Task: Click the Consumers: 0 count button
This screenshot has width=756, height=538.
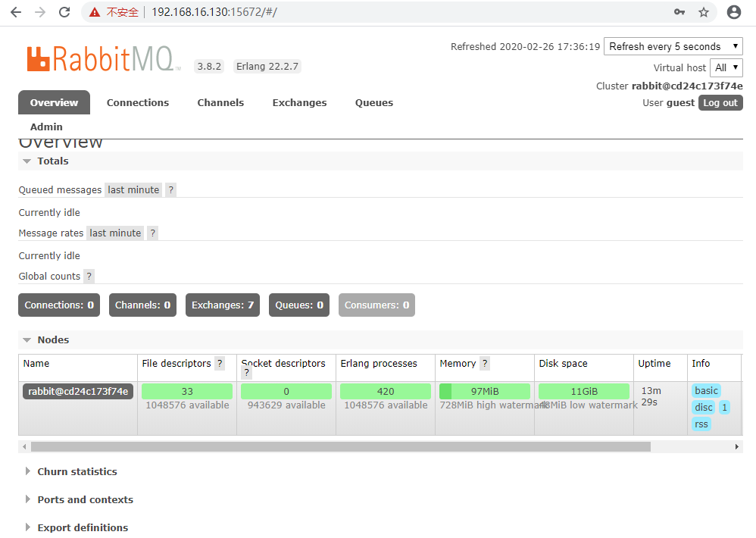Action: 376,305
